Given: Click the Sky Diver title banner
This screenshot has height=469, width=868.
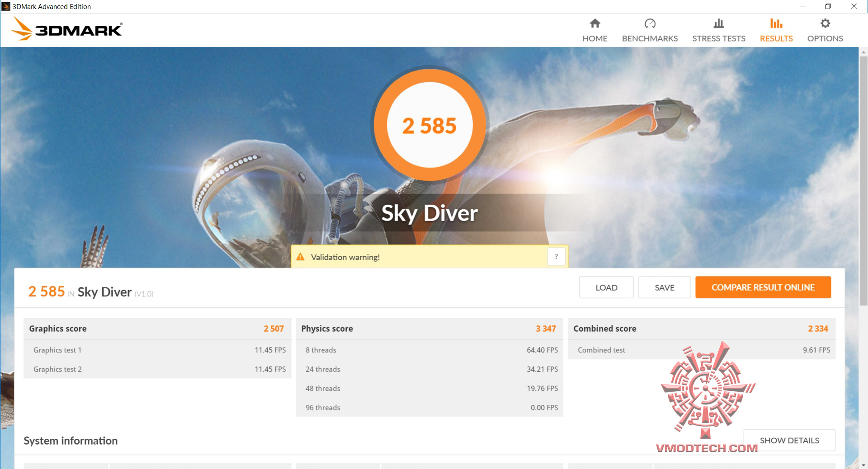Looking at the screenshot, I should coord(429,213).
